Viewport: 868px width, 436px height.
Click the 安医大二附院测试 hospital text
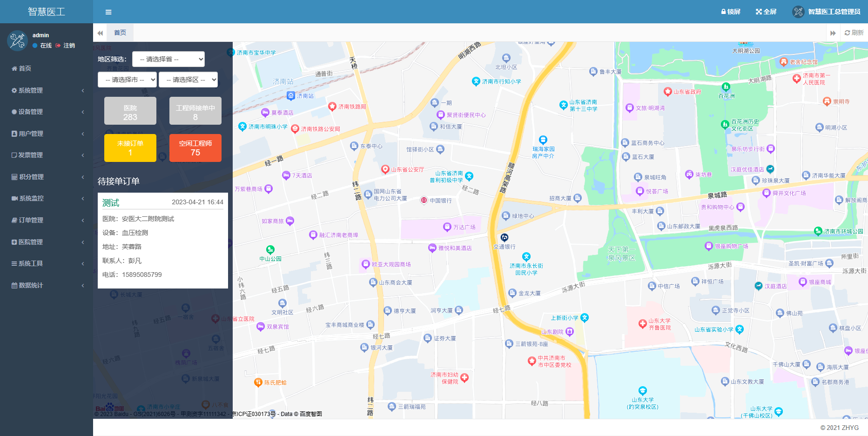148,219
